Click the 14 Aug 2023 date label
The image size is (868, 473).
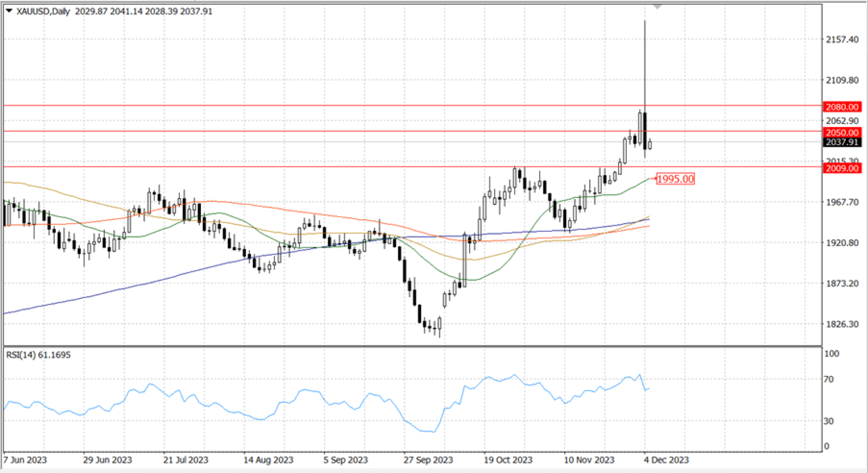coord(268,460)
